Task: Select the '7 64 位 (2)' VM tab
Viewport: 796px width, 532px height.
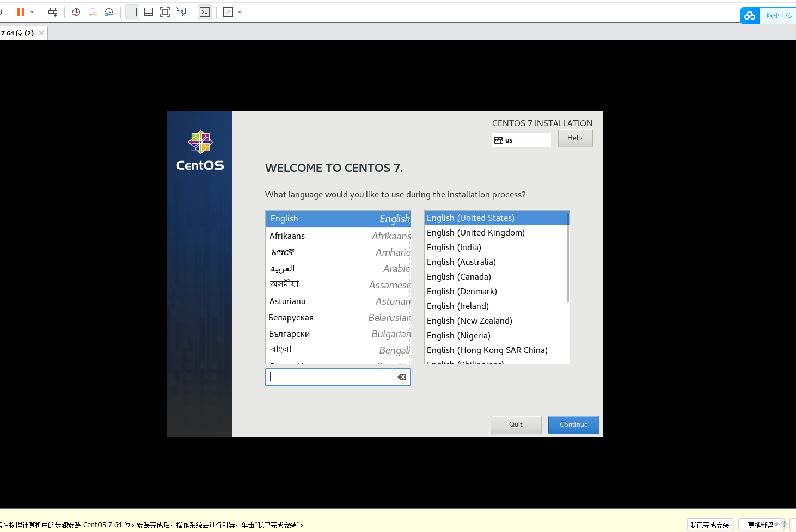Action: click(19, 33)
